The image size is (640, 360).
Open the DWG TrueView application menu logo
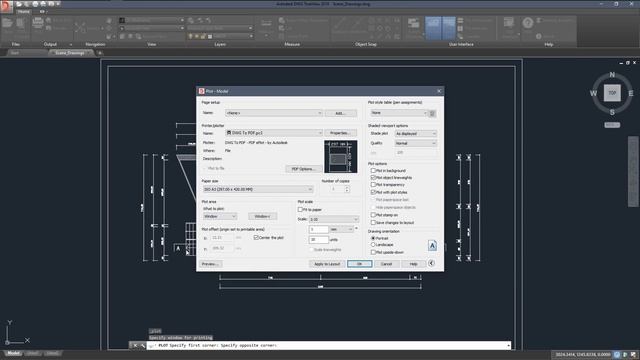(x=6, y=7)
